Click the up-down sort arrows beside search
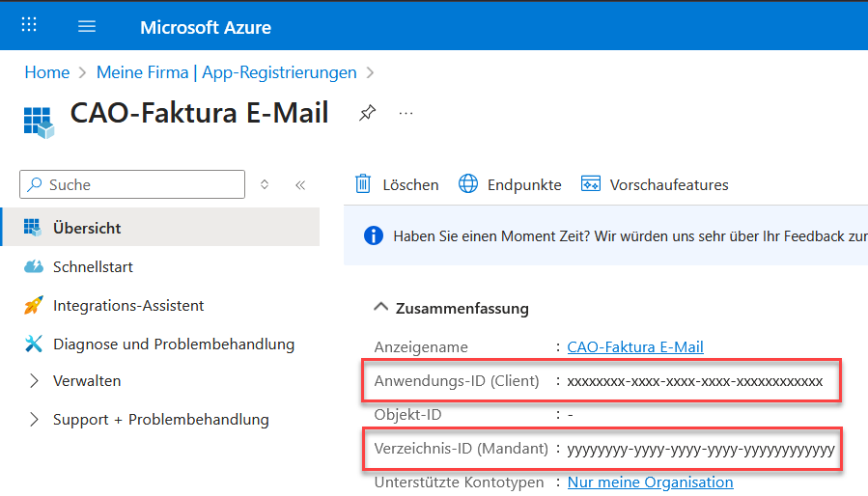 click(265, 184)
